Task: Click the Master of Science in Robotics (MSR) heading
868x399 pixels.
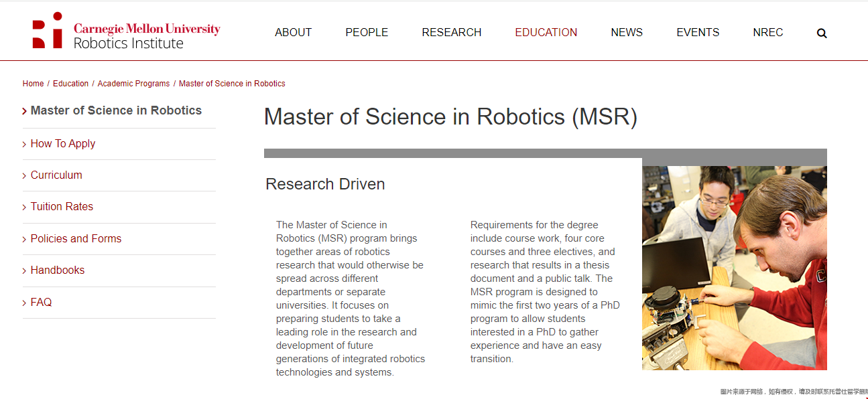Action: [x=450, y=116]
